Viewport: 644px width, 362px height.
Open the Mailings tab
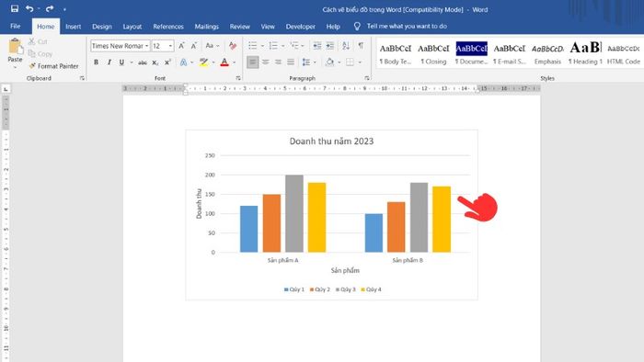207,27
